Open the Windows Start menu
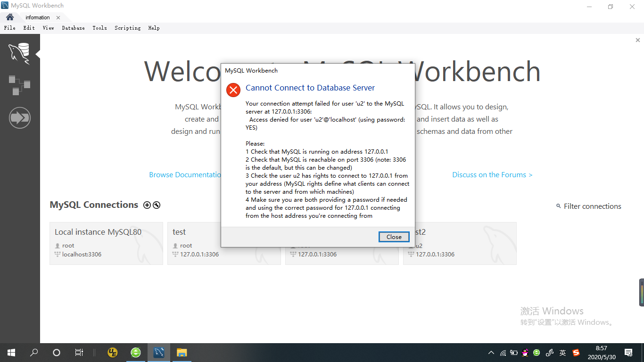644x362 pixels. tap(11, 353)
